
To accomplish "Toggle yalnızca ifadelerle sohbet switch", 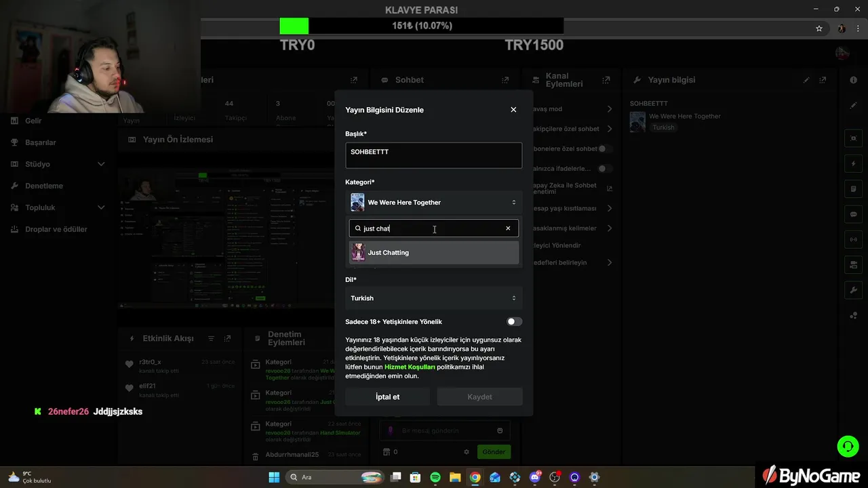I will [x=605, y=168].
